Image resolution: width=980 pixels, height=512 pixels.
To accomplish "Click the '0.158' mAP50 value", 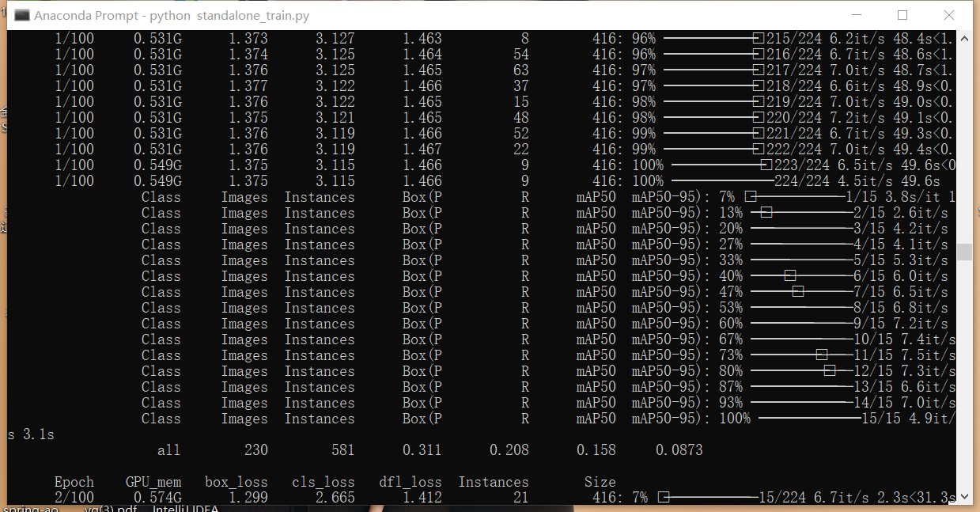I will point(596,450).
